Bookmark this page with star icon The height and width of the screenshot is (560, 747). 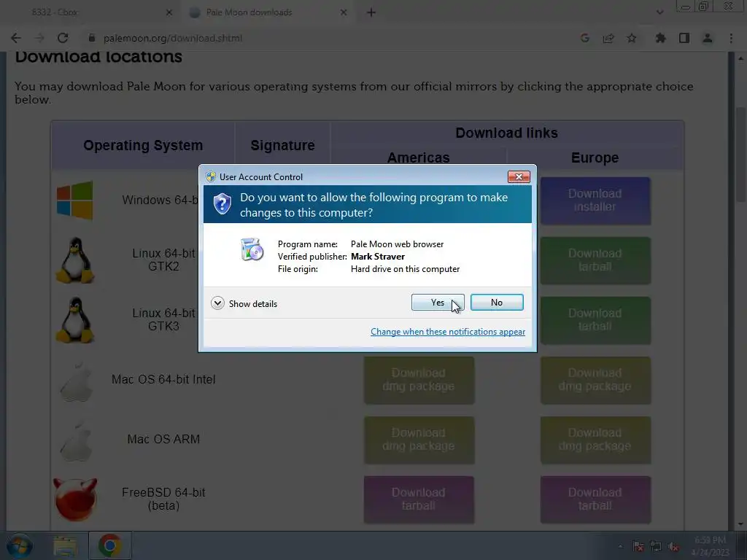(x=632, y=38)
